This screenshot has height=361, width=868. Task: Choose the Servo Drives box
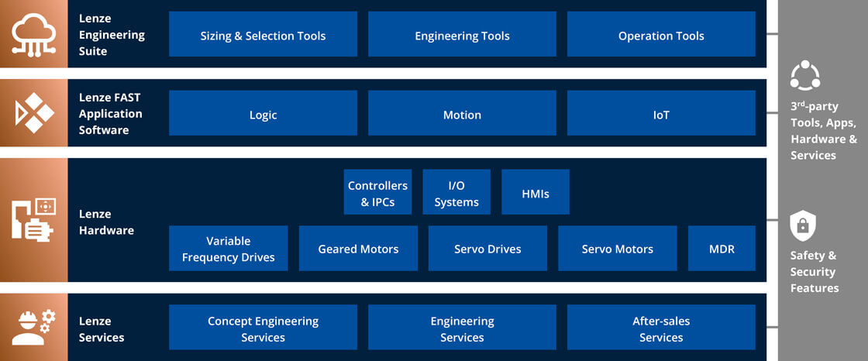[x=487, y=248]
